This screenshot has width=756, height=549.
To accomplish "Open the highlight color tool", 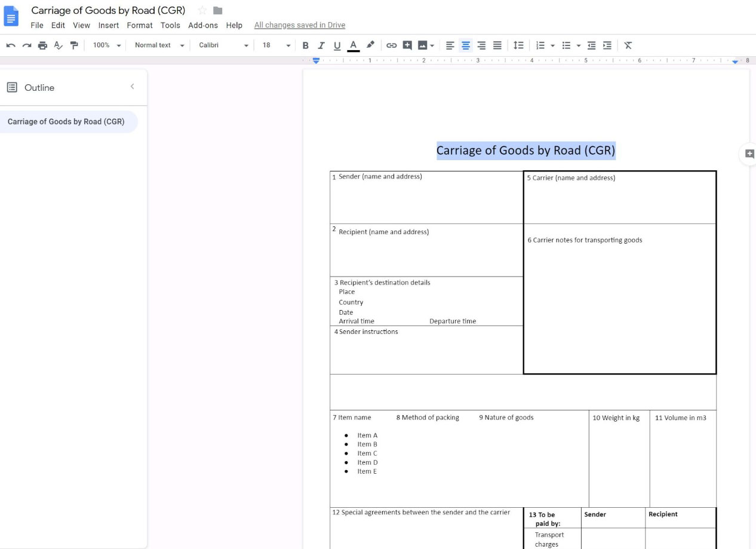I will point(370,45).
